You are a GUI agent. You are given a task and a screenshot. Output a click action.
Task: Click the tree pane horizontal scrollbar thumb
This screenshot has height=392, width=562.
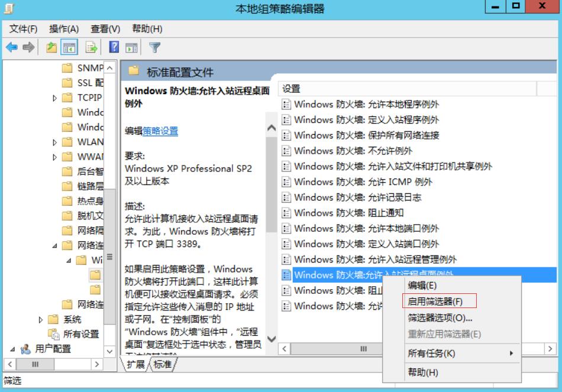click(x=35, y=364)
